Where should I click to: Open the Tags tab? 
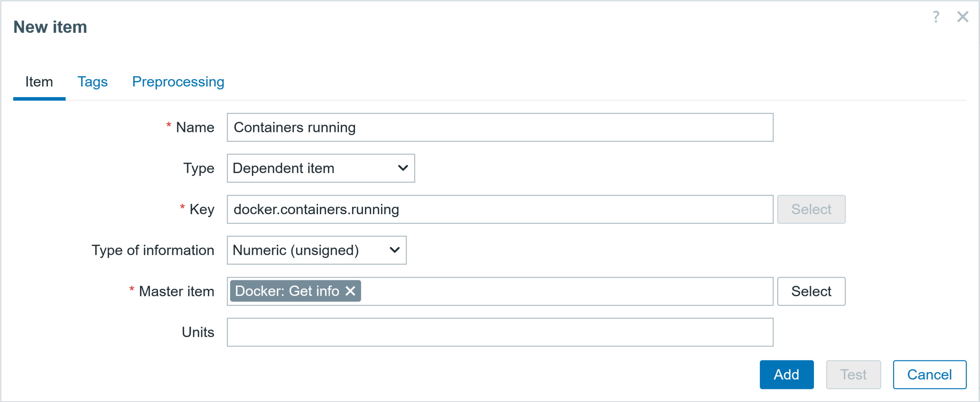pos(92,82)
